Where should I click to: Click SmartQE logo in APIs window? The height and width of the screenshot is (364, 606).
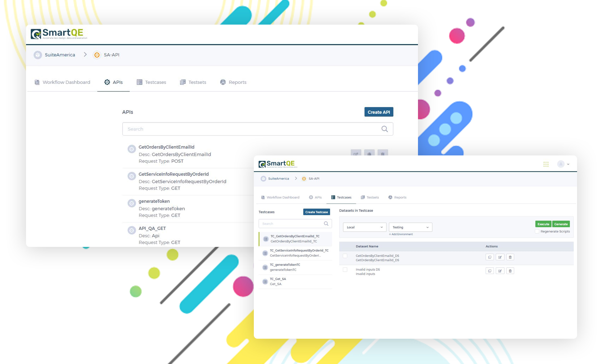(59, 34)
